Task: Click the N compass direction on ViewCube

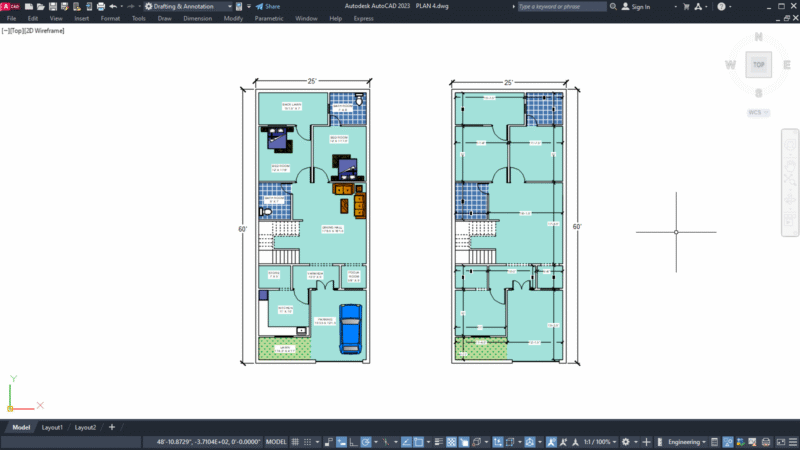Action: tap(758, 37)
